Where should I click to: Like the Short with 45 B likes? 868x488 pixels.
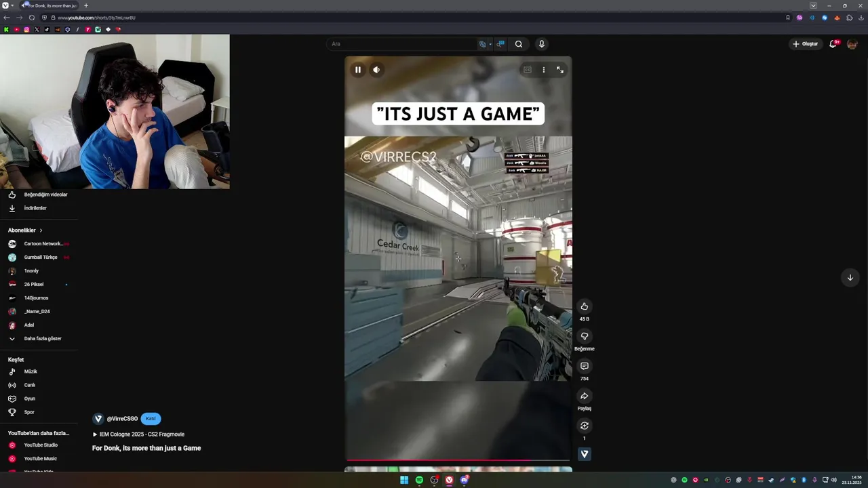pyautogui.click(x=584, y=306)
